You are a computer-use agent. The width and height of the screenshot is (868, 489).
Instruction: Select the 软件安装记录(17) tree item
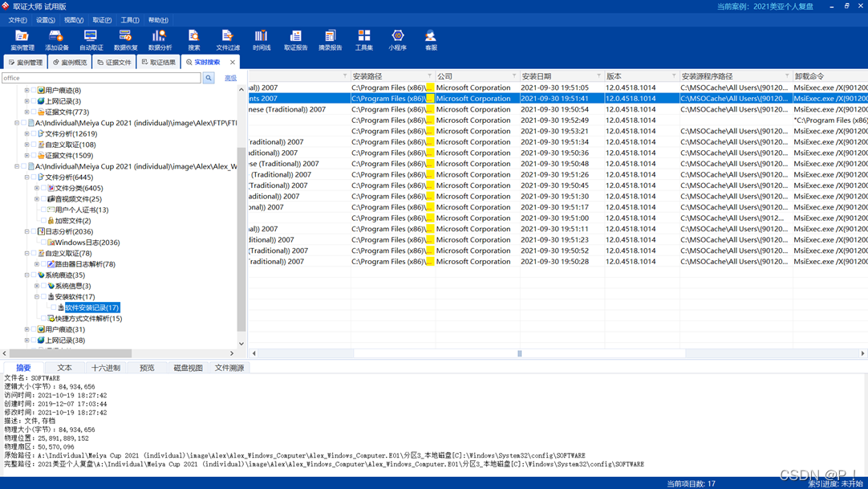92,308
